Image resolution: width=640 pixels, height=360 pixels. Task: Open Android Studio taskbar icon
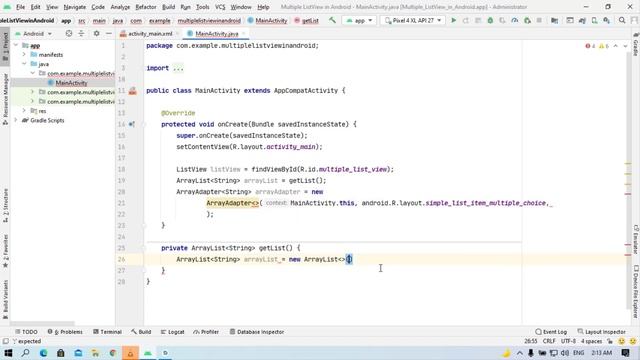(148, 353)
